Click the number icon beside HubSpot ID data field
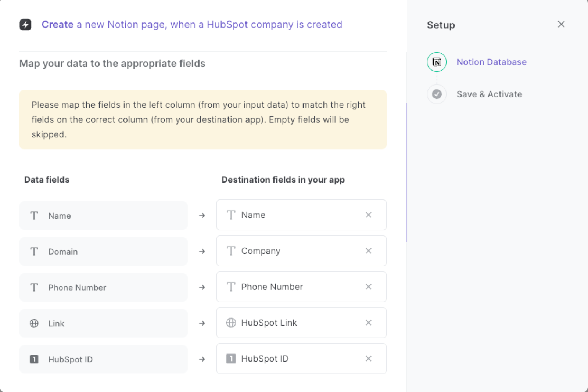The image size is (588, 392). (x=34, y=359)
